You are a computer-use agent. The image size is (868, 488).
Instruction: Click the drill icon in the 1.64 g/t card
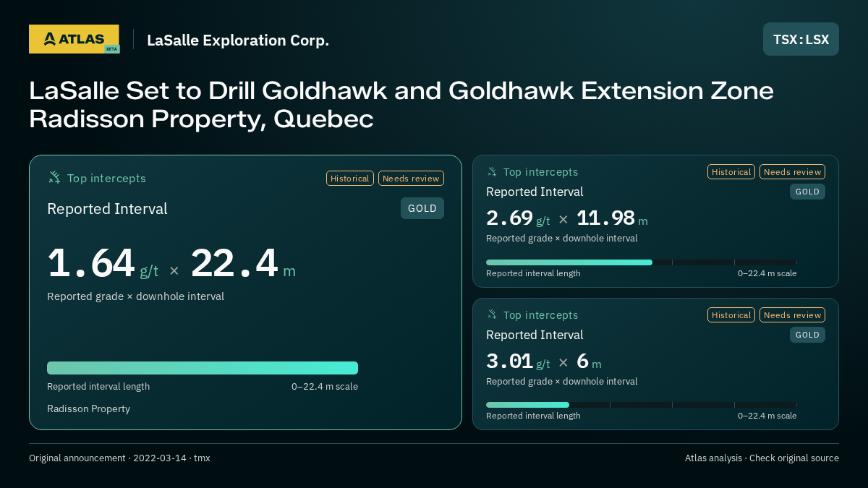click(54, 178)
